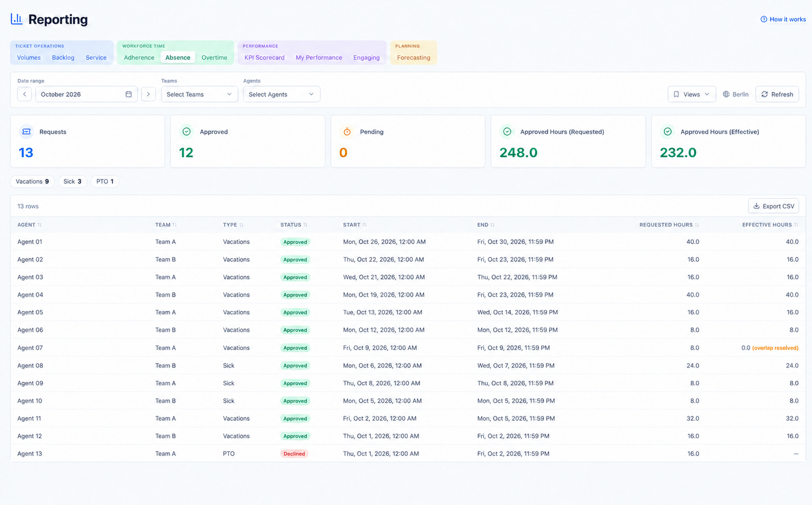Sort by End column sort icon
The image size is (812, 505).
coord(493,225)
